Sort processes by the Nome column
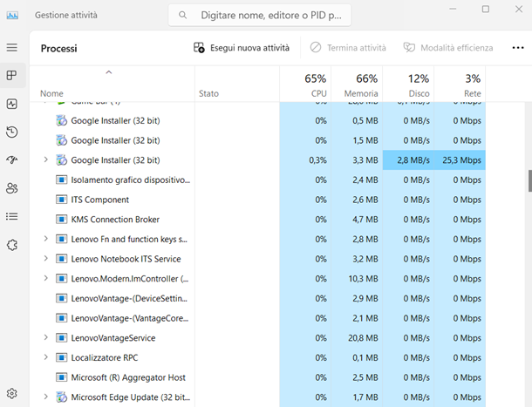Image resolution: width=532 pixels, height=407 pixels. [113, 84]
